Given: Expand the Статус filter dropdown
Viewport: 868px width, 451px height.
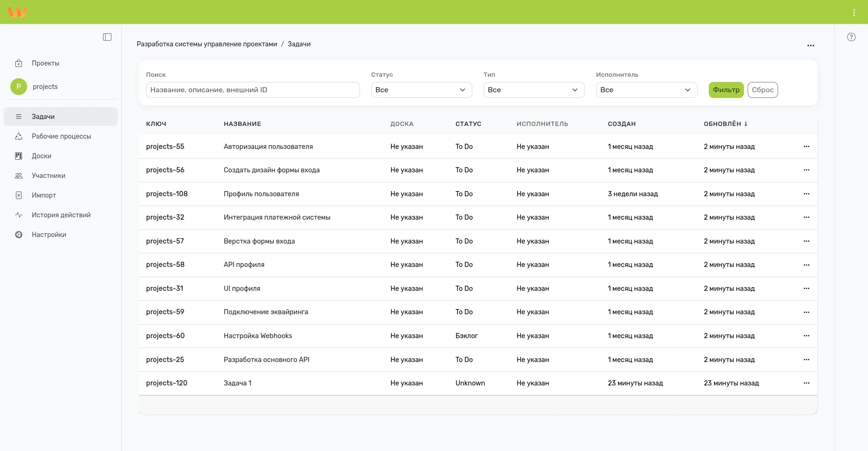Looking at the screenshot, I should tap(421, 90).
